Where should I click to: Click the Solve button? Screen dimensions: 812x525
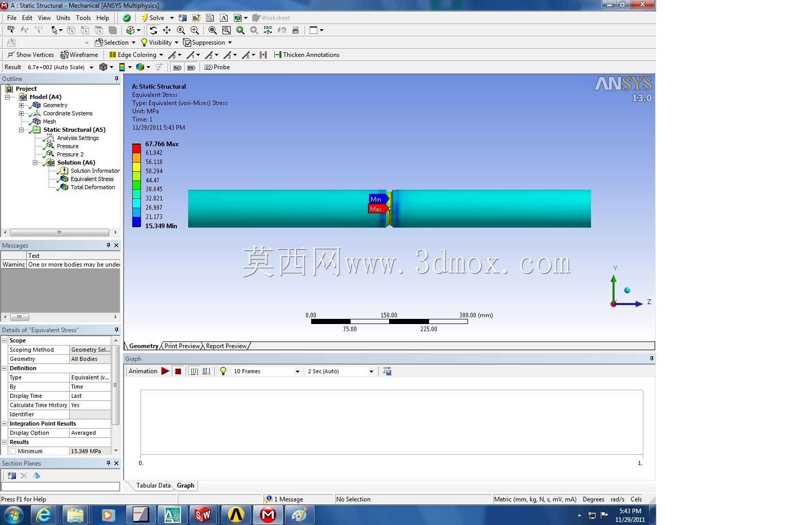pos(153,18)
